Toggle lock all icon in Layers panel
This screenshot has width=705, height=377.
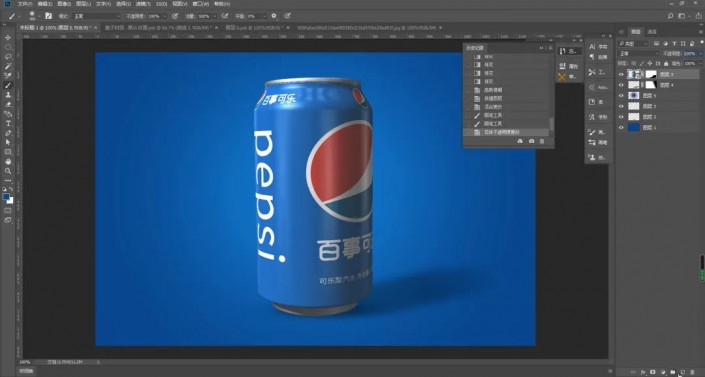tap(666, 63)
